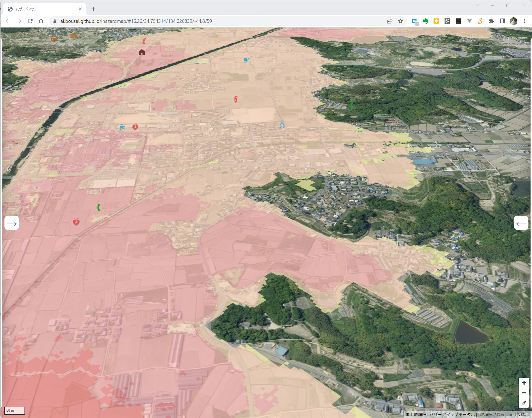Open the Google Keep yellow bulb extension
Screen dimensions: 532x418
tap(436, 21)
